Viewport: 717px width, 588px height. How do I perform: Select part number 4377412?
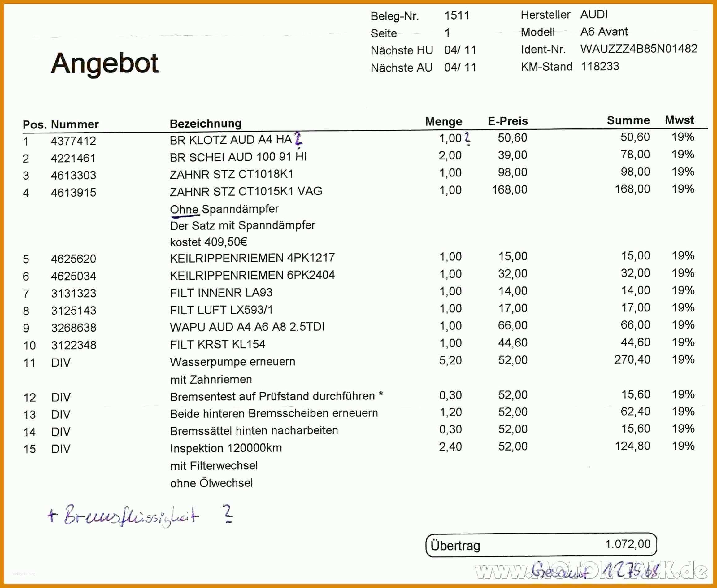point(73,141)
